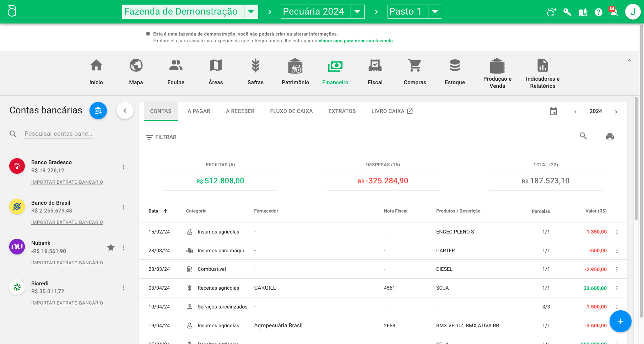This screenshot has width=644, height=344.
Task: Toggle the favorite star on Nubank
Action: (111, 247)
